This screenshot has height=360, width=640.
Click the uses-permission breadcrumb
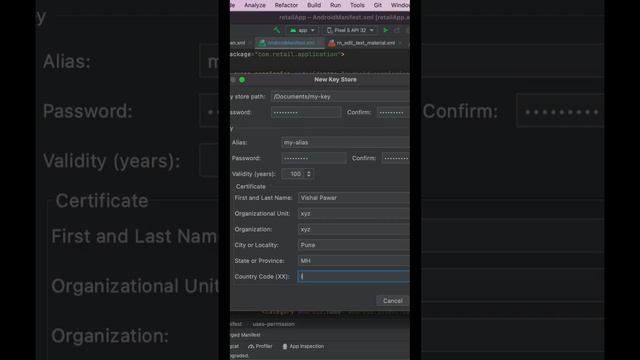pyautogui.click(x=273, y=324)
